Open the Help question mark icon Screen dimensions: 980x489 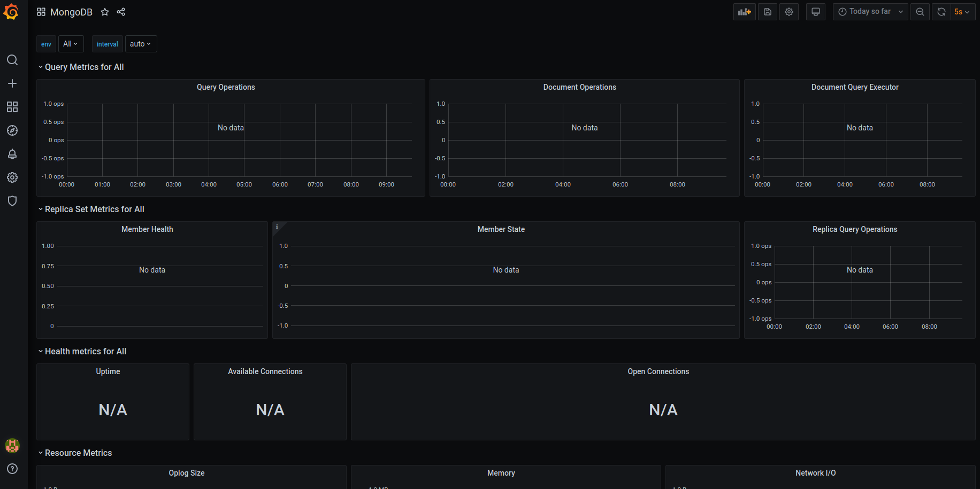point(12,469)
